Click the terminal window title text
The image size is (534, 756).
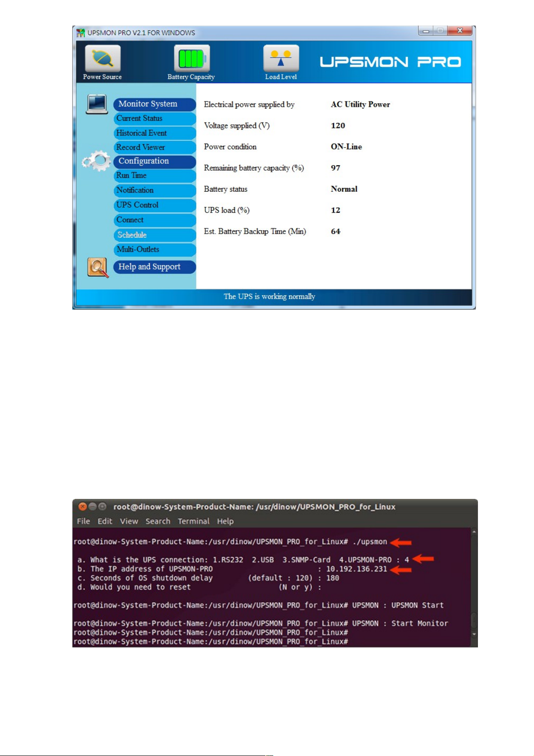pos(254,507)
